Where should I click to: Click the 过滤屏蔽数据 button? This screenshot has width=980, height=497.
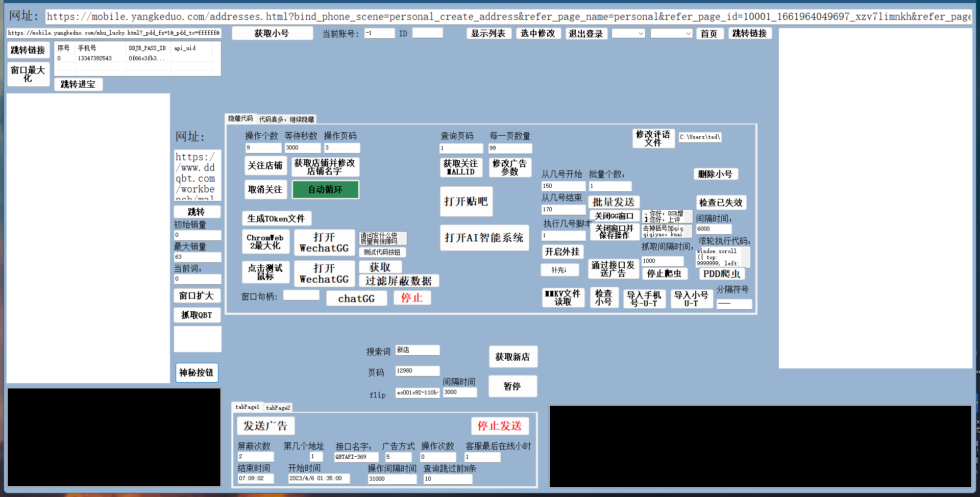point(399,281)
